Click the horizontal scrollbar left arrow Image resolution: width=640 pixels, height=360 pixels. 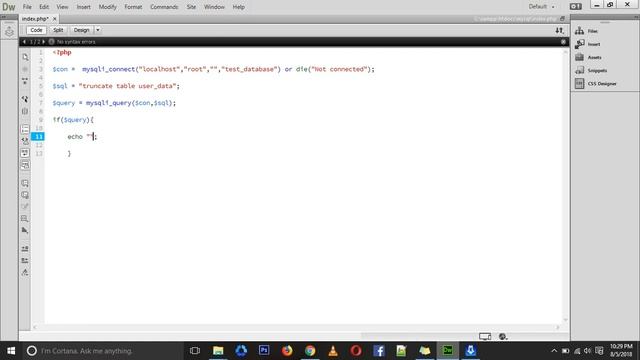[35, 327]
